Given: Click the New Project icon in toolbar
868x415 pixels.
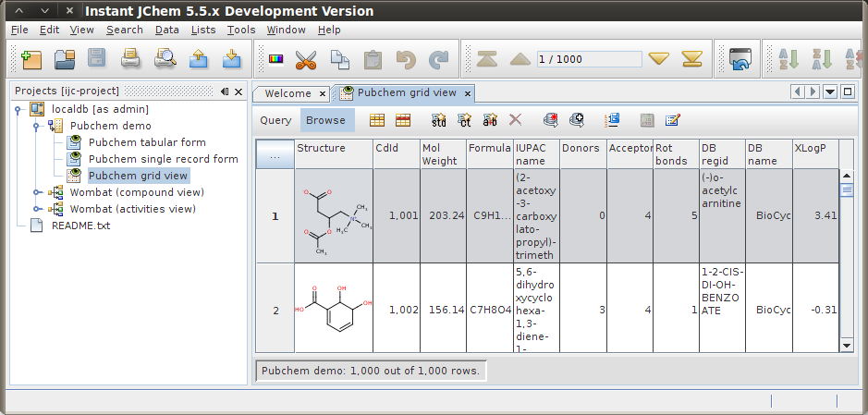Looking at the screenshot, I should click(31, 60).
